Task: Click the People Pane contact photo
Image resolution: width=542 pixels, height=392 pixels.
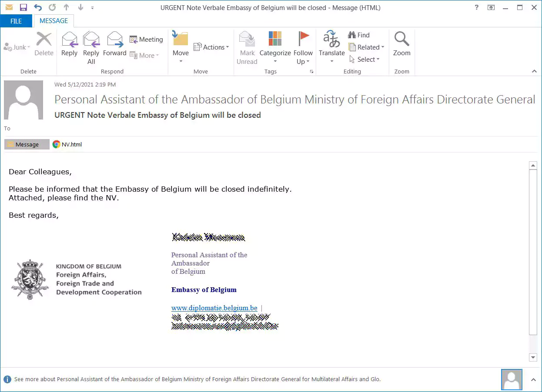Action: point(512,379)
